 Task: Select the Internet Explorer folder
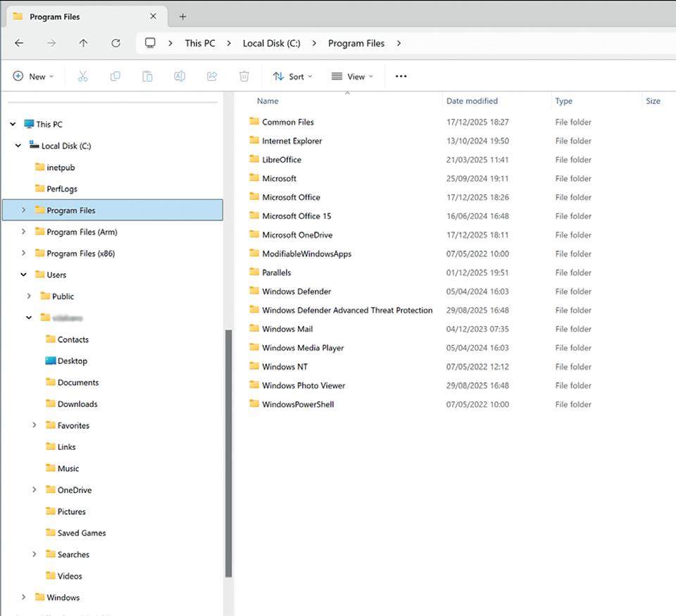285,141
